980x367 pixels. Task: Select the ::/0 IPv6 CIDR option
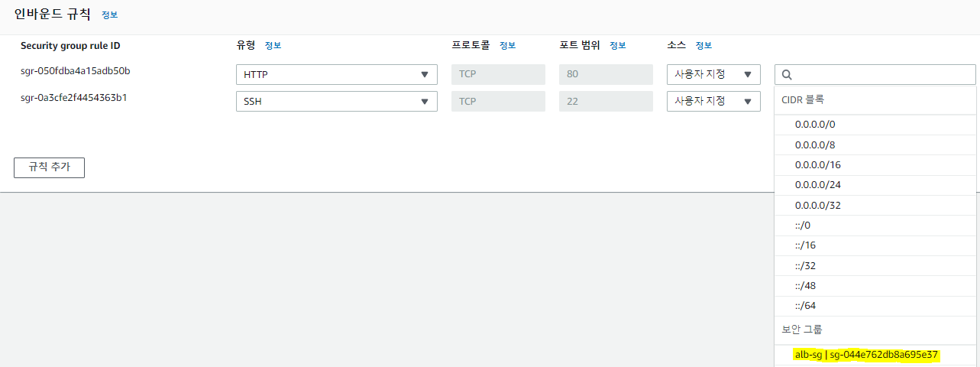click(x=802, y=225)
